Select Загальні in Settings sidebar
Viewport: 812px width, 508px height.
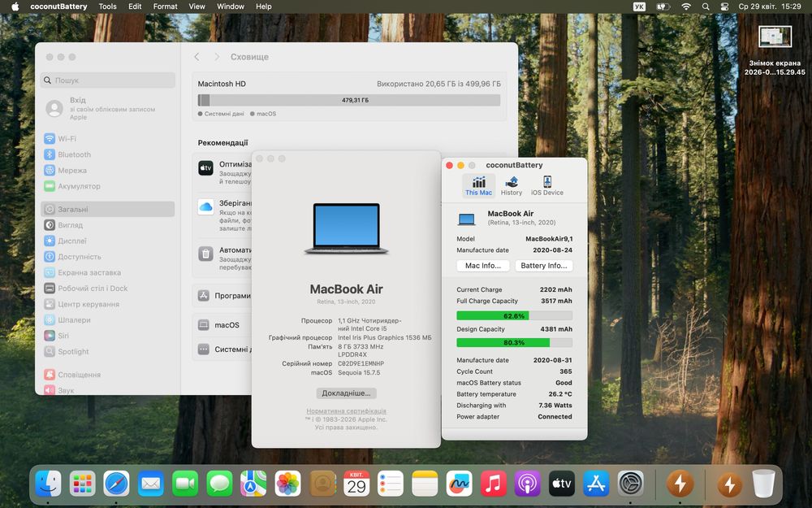[x=108, y=209]
